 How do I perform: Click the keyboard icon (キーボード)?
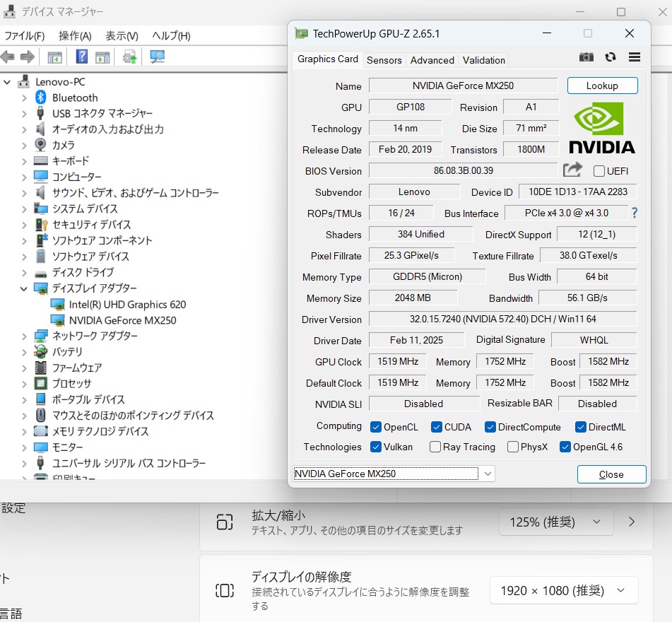point(41,160)
